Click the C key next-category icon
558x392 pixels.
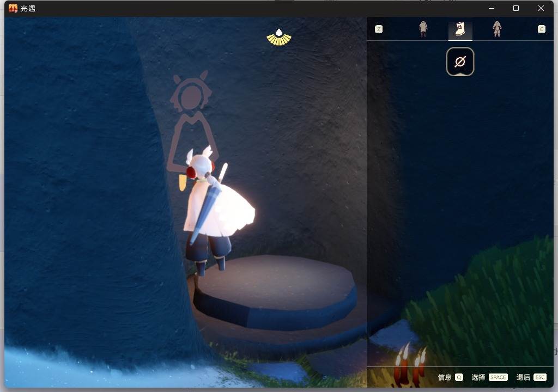(541, 29)
